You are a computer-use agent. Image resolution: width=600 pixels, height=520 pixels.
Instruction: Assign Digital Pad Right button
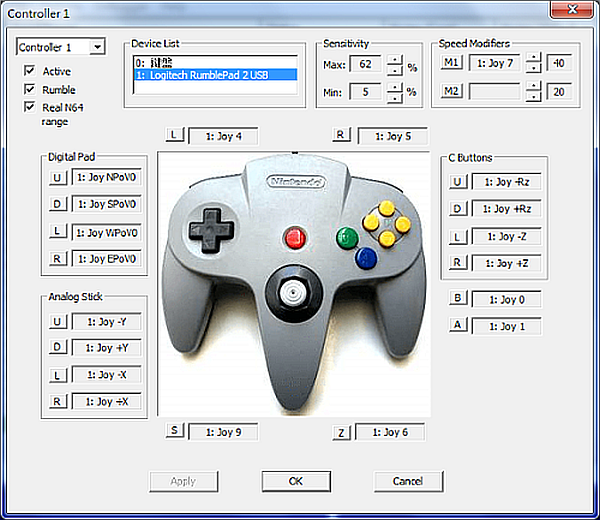[58, 259]
